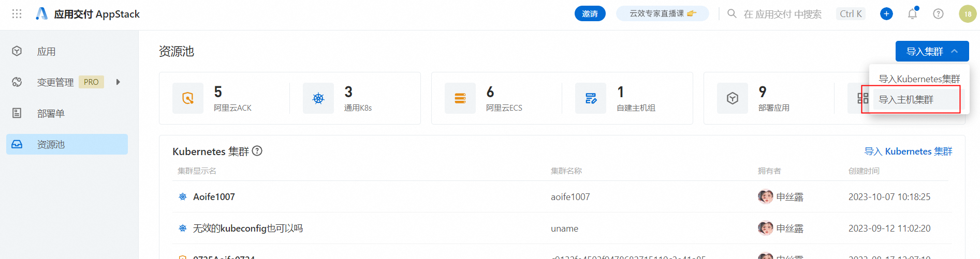Open the help question mark icon
The height and width of the screenshot is (259, 980).
click(938, 14)
